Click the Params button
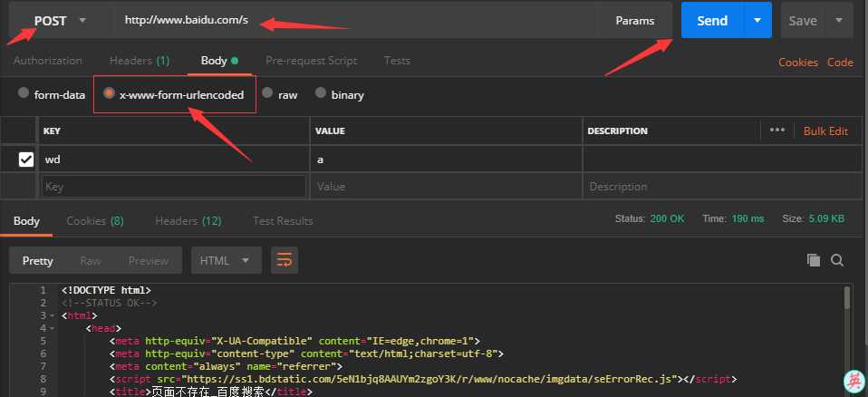The height and width of the screenshot is (397, 868). 635,21
